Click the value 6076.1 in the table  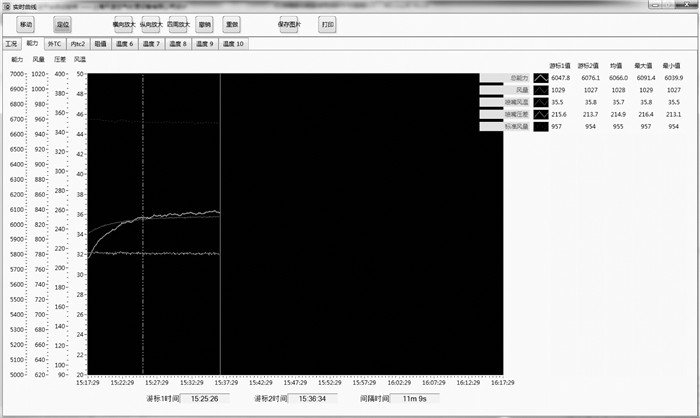click(591, 78)
